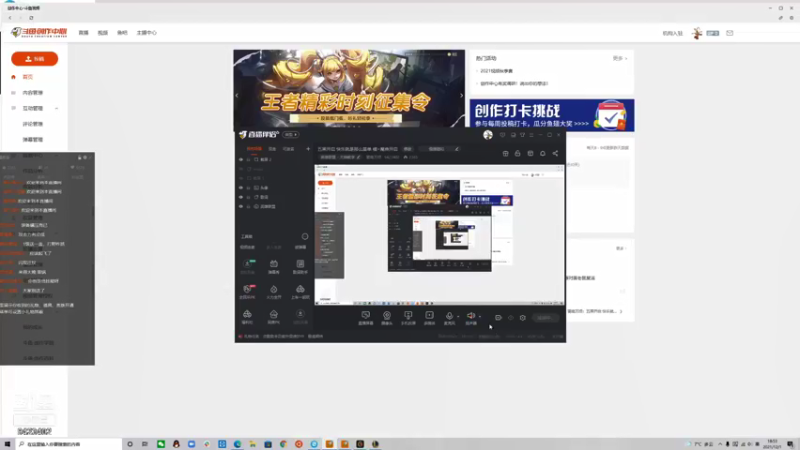Click the header link left of avatar
This screenshot has height=450, width=800.
click(x=672, y=33)
